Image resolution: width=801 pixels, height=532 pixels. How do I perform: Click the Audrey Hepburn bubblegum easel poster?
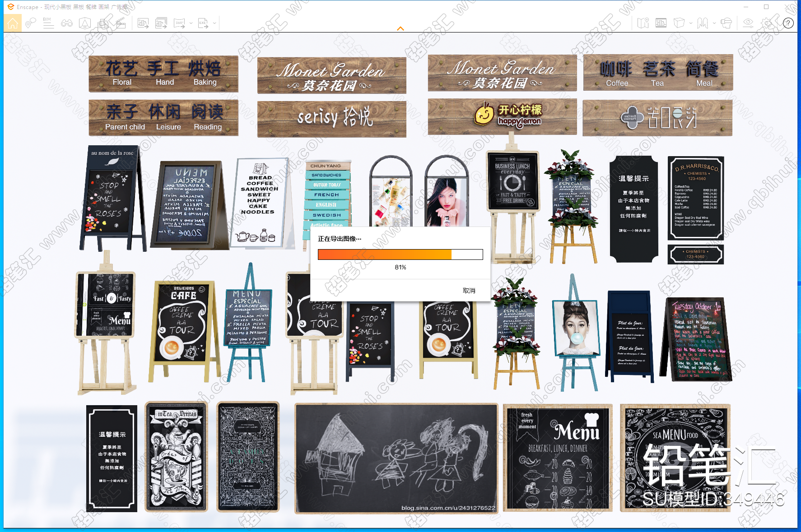[x=575, y=328]
